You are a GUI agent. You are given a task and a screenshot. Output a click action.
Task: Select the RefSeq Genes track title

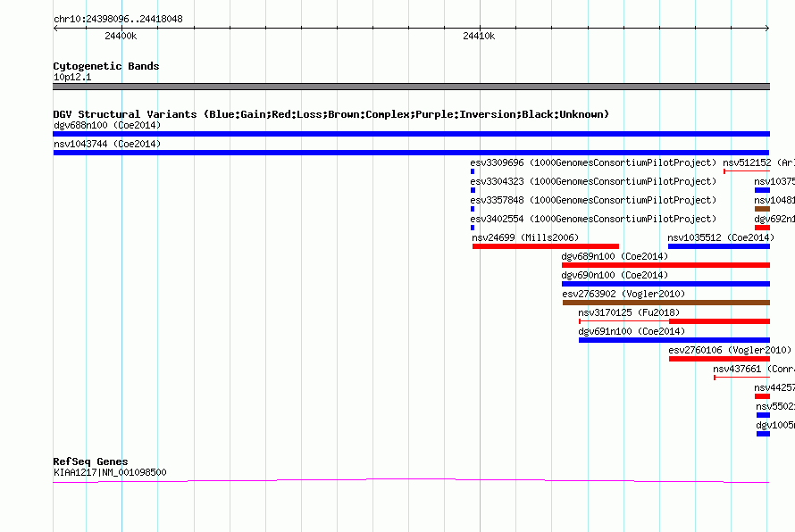click(90, 461)
